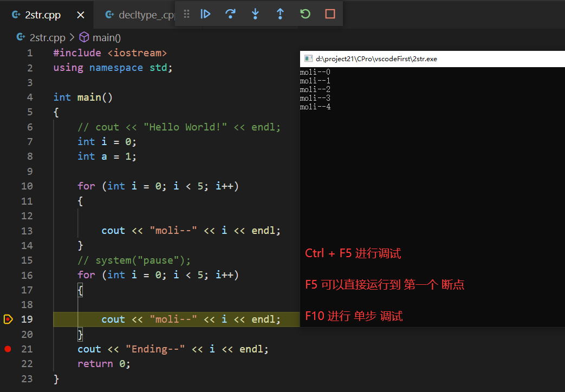
Task: Click line number 1 in the gutter
Action: (30, 53)
